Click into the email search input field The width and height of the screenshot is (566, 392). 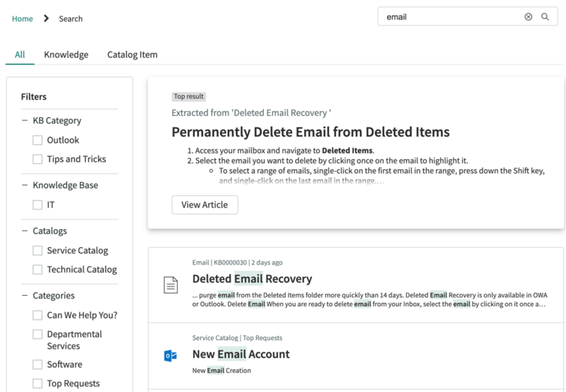[451, 16]
